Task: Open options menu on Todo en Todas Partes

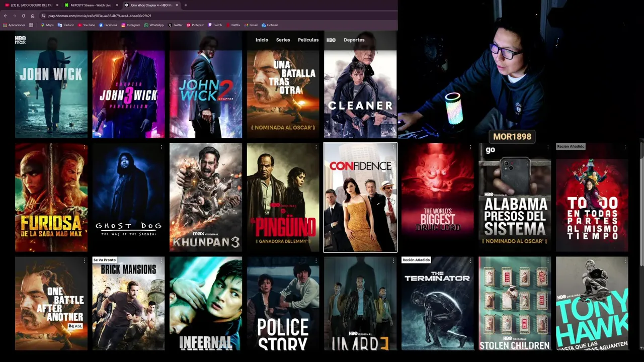Action: (625, 147)
